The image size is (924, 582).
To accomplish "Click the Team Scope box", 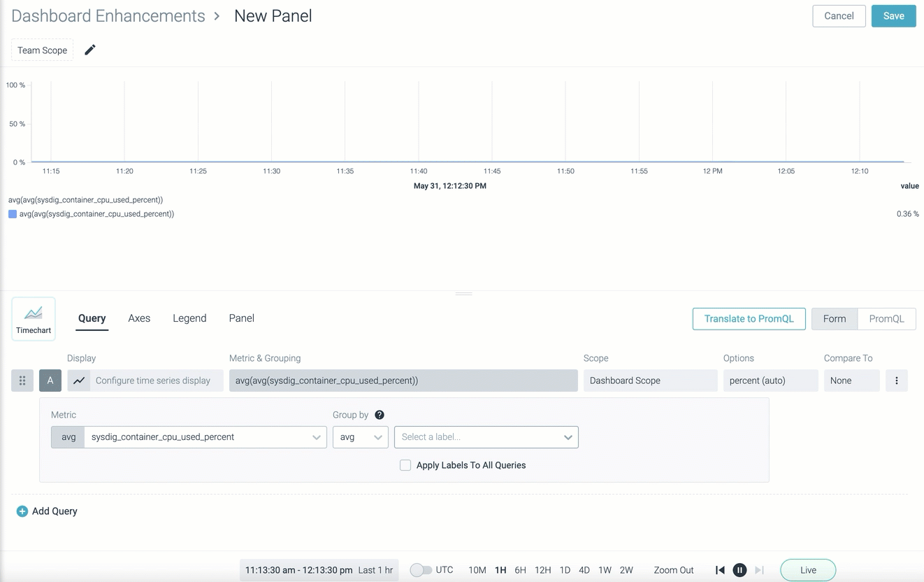I will coord(43,50).
